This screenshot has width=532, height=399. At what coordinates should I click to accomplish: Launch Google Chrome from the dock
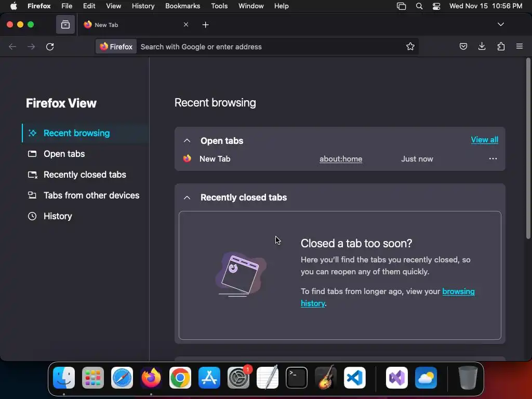click(x=180, y=378)
